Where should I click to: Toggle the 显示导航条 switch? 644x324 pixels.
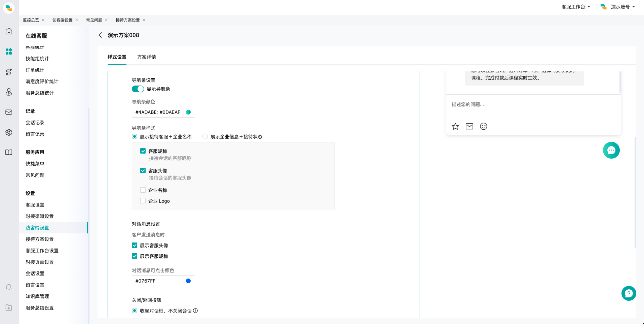pos(138,89)
